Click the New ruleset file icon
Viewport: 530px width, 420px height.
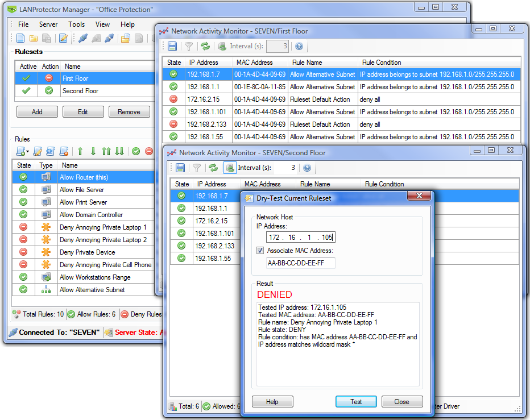tap(20, 39)
